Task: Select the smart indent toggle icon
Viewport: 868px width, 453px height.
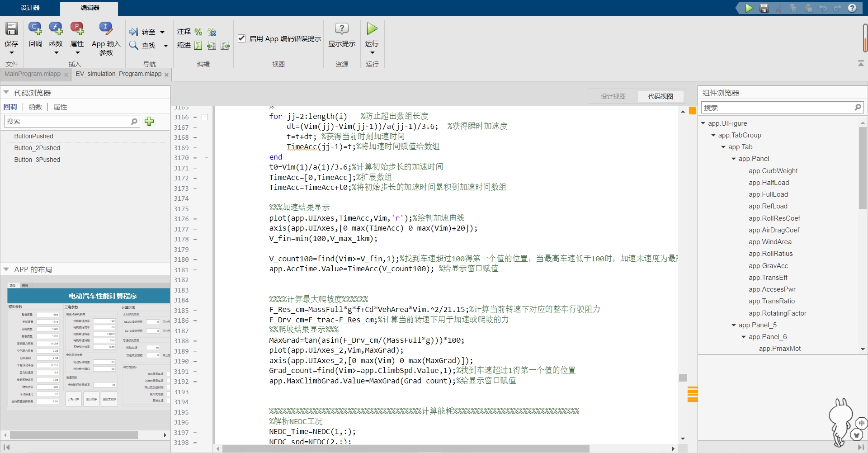Action: click(x=198, y=45)
